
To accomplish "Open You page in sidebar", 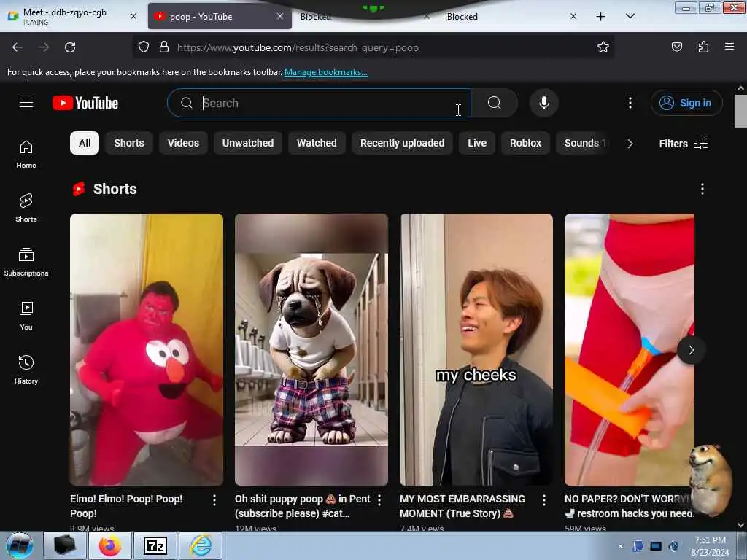I will [x=26, y=316].
